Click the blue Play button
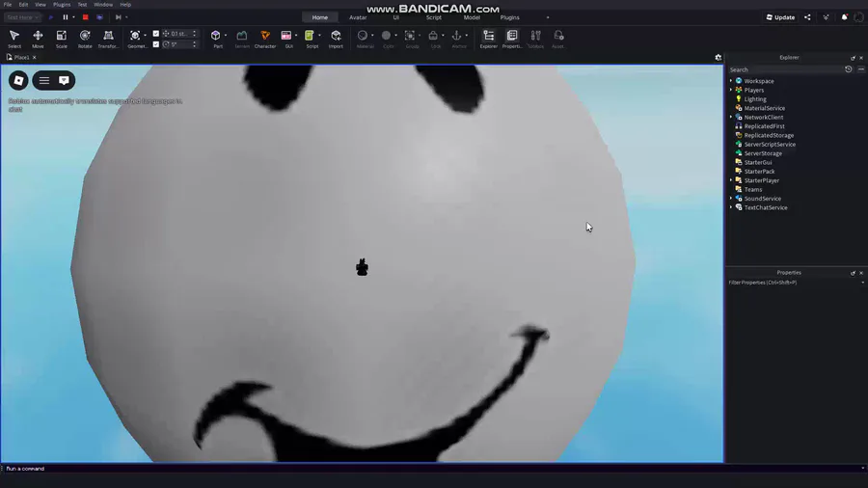The height and width of the screenshot is (488, 868). pos(51,17)
